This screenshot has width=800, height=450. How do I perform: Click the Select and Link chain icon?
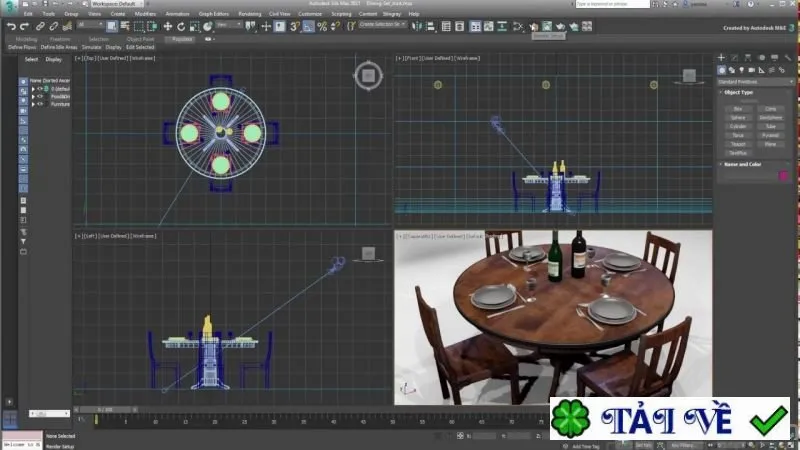pyautogui.click(x=40, y=27)
